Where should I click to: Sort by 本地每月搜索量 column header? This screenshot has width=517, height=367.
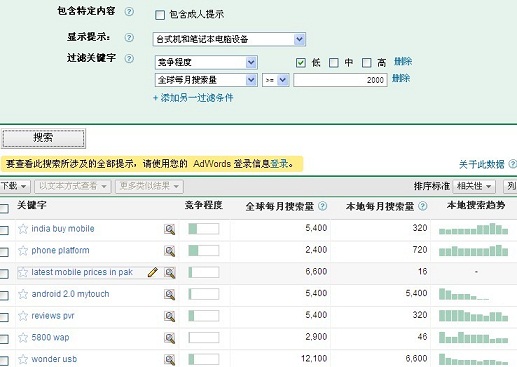tap(380, 206)
